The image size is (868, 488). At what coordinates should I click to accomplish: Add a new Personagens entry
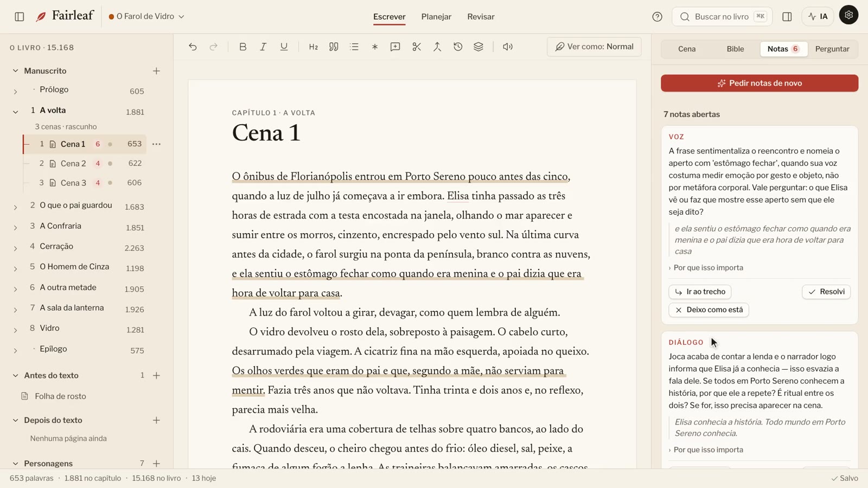156,464
